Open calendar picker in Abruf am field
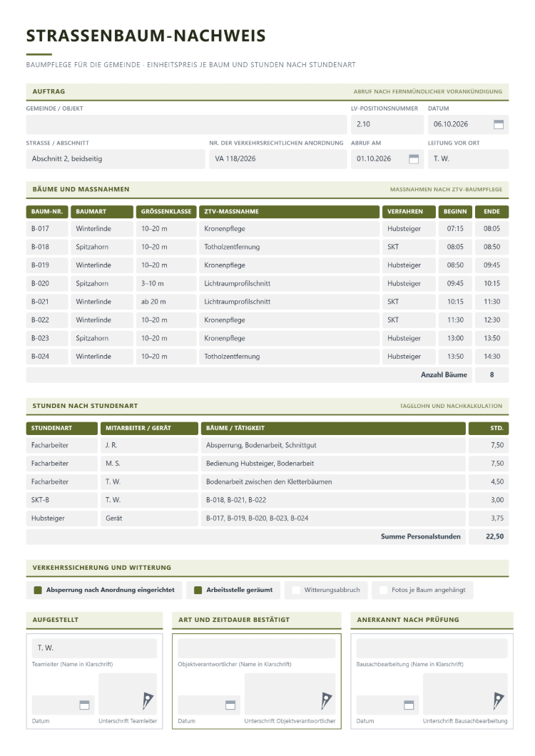535x756 pixels. point(414,159)
